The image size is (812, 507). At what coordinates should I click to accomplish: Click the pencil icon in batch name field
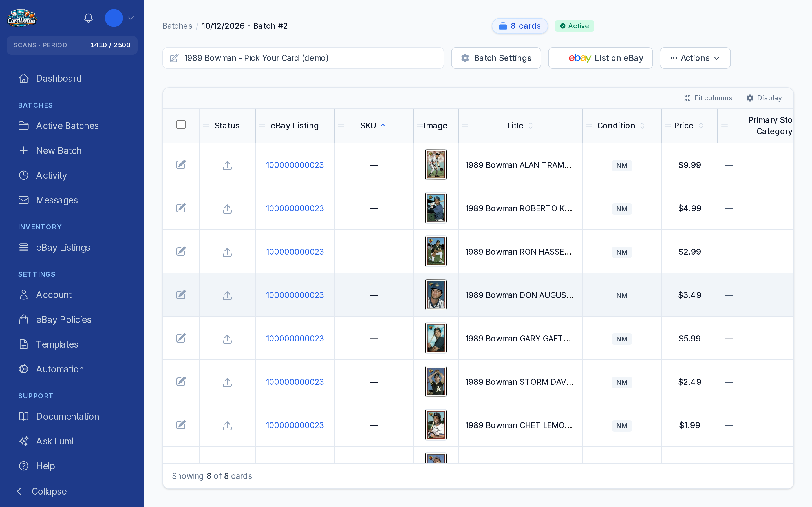(x=174, y=58)
